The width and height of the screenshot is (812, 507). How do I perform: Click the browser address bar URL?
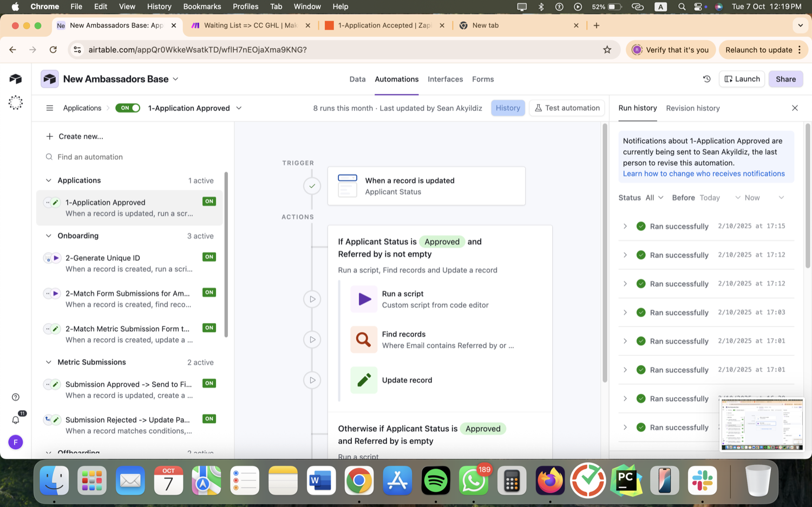(x=198, y=50)
